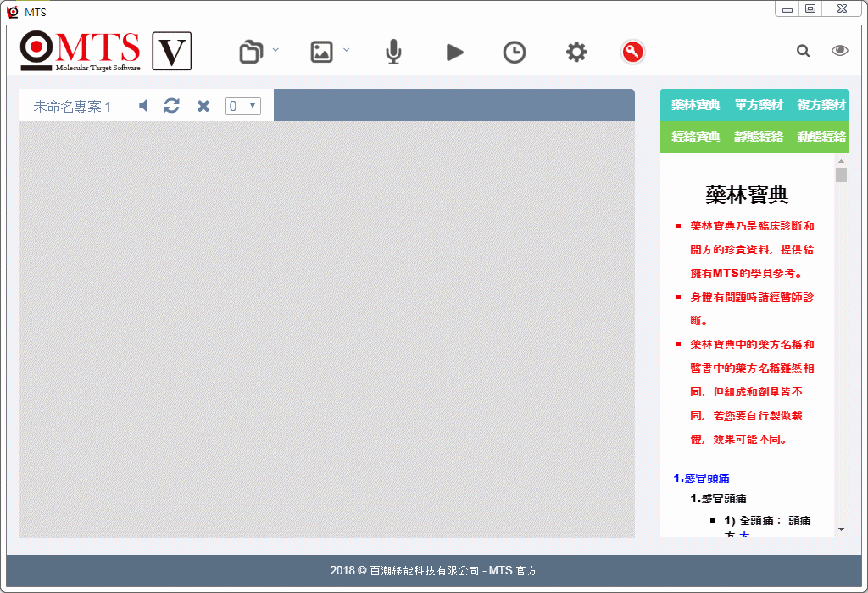Viewport: 868px width, 593px height.
Task: Open the clock history icon
Action: tap(514, 53)
